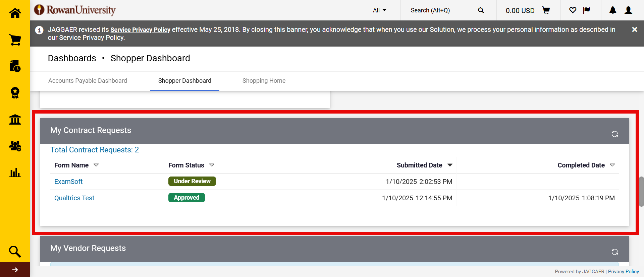Viewport: 644px width, 277px height.
Task: Open the ExamSoft contract request link
Action: point(68,182)
